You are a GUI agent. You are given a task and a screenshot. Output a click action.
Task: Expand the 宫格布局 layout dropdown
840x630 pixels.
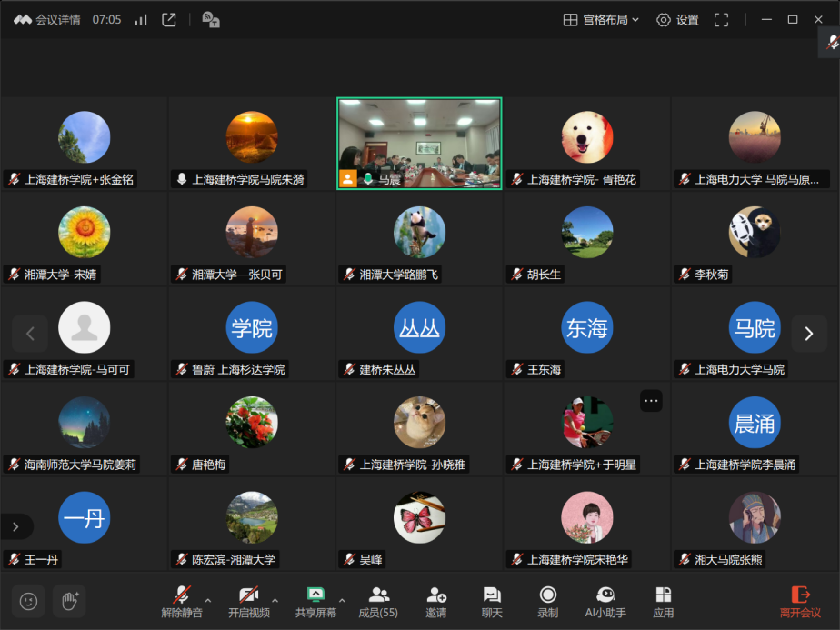pyautogui.click(x=602, y=20)
